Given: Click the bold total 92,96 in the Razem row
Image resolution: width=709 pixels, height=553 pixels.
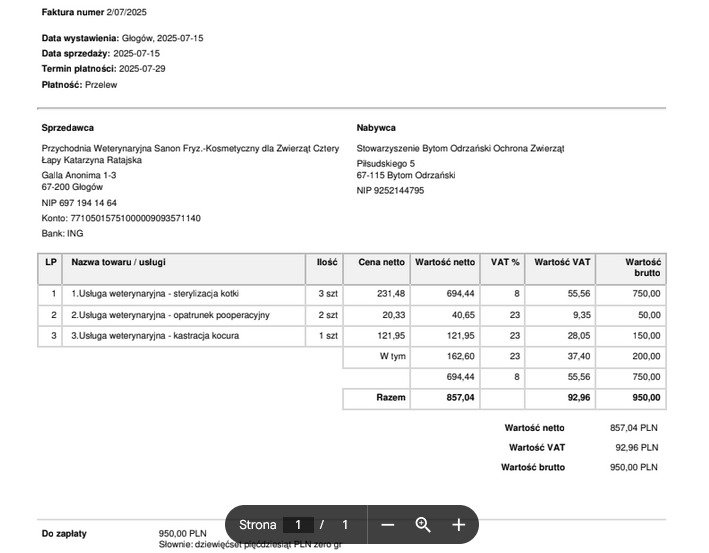Looking at the screenshot, I should click(x=579, y=397).
